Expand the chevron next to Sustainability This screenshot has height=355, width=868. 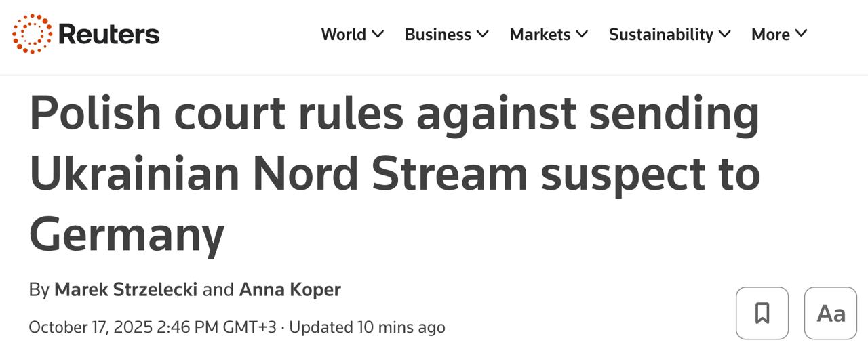724,33
